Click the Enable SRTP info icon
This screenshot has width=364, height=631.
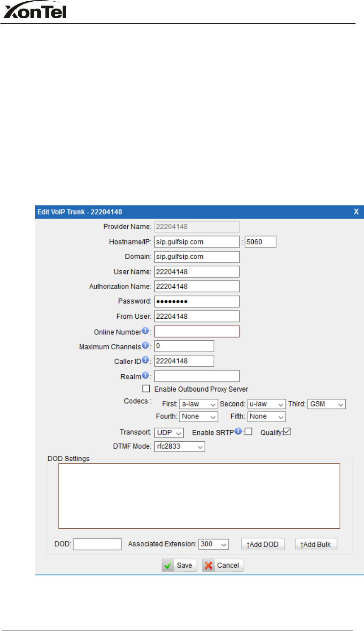tap(238, 431)
